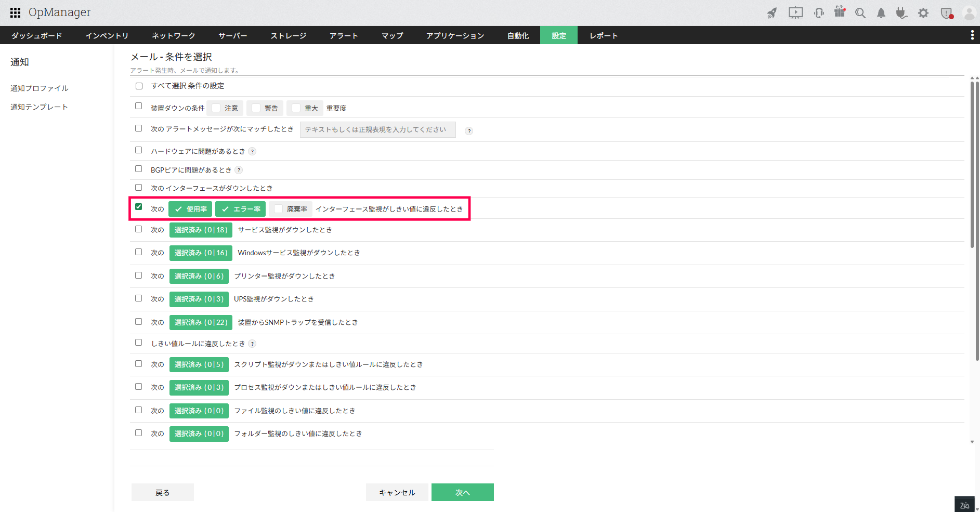Proceed with the 次へ button

point(463,492)
